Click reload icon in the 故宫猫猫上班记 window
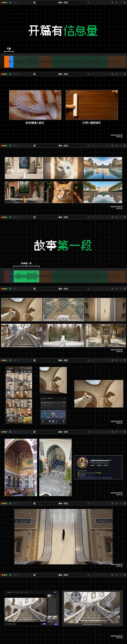The image size is (127, 644). [x=88, y=74]
